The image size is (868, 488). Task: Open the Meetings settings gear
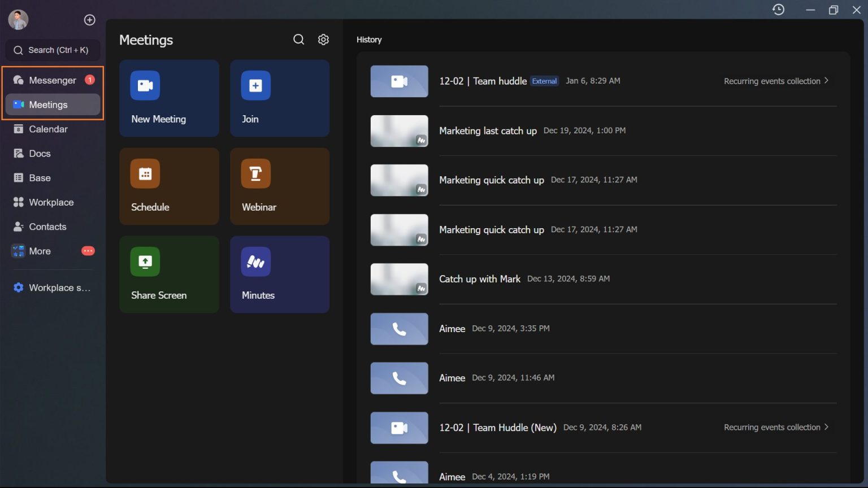323,39
